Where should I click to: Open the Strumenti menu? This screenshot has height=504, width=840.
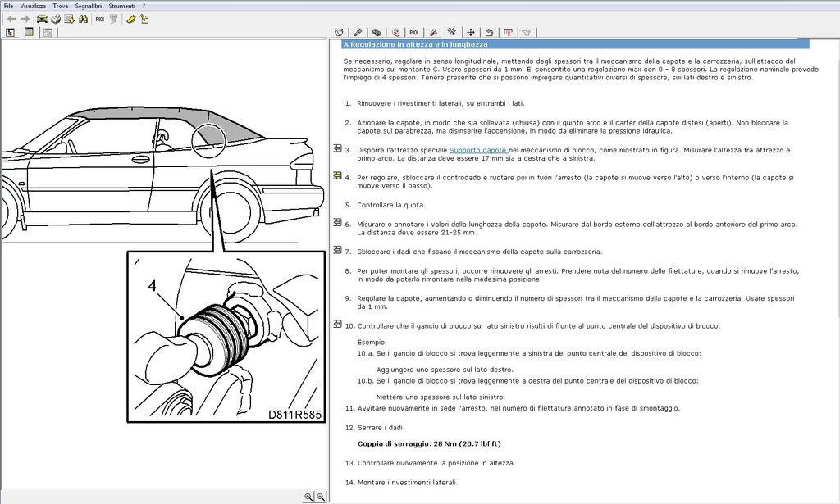pyautogui.click(x=121, y=6)
